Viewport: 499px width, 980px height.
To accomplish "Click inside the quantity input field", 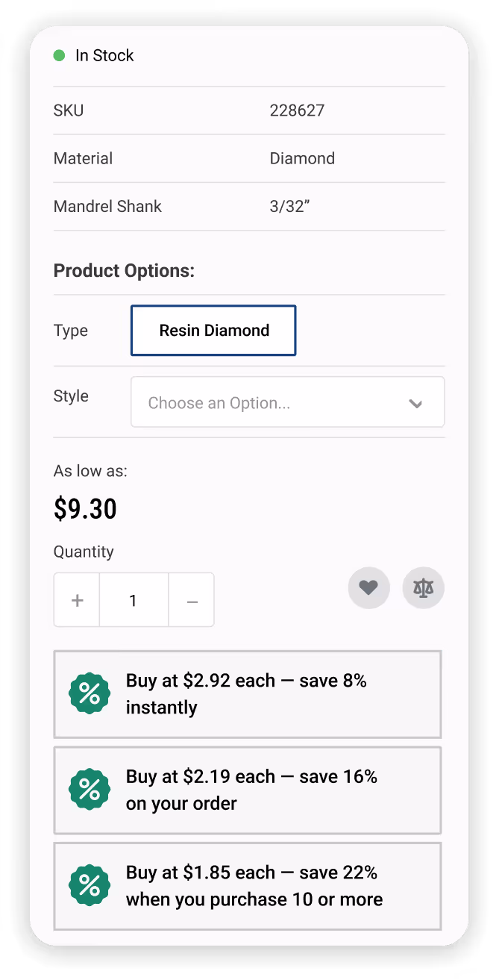I will pyautogui.click(x=134, y=599).
